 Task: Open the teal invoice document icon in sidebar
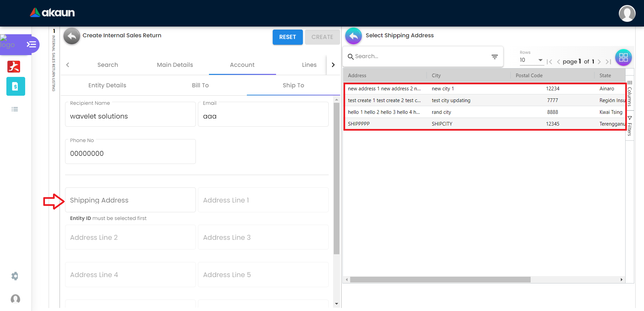tap(15, 86)
